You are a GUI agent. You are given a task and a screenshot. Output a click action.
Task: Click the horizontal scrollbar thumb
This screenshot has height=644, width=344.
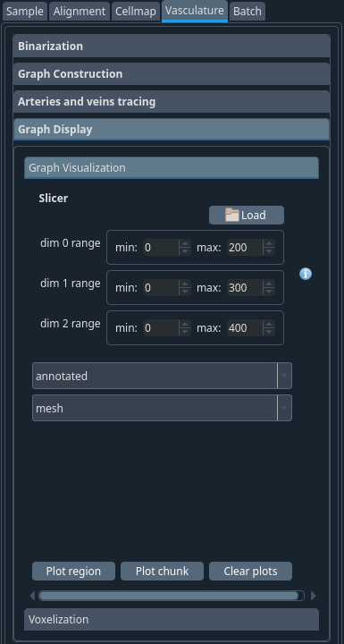click(x=169, y=596)
